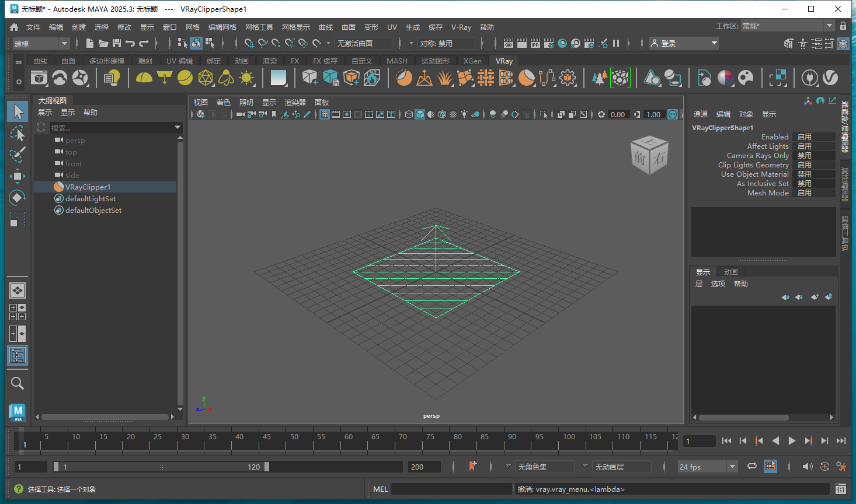Click the V-Ray mesh light icosahedron icon
Viewport: 856px width, 504px height.
point(206,78)
